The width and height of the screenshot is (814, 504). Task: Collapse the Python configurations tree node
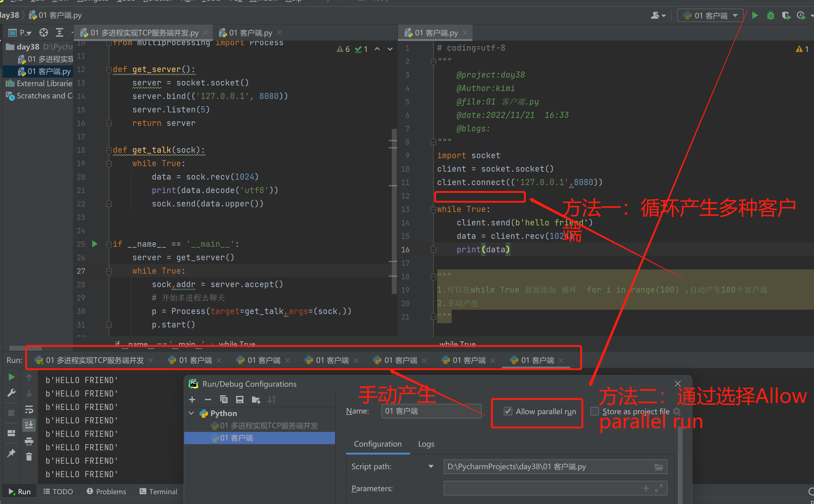pos(191,413)
